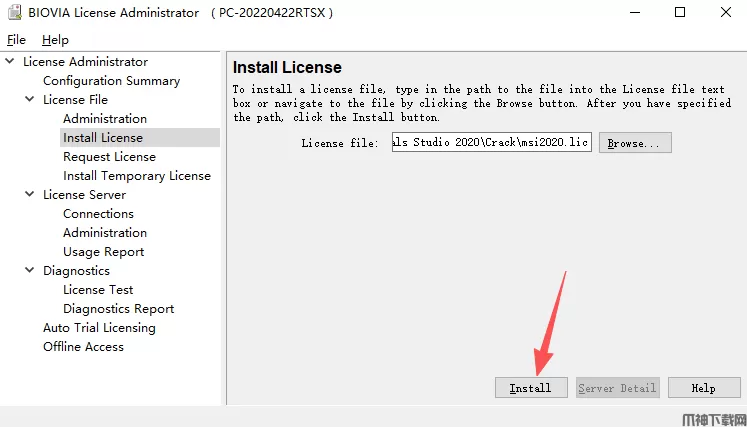This screenshot has height=427, width=747.
Task: Open the File menu
Action: click(x=16, y=40)
